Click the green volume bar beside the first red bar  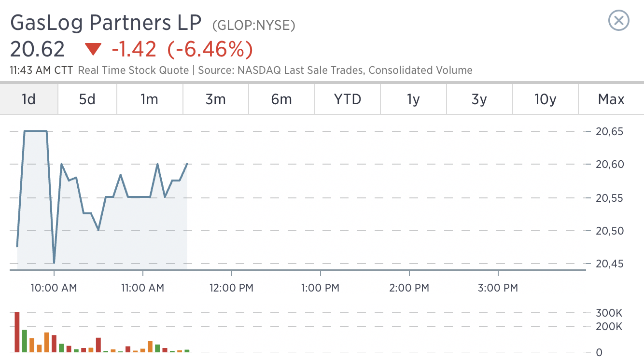point(25,341)
